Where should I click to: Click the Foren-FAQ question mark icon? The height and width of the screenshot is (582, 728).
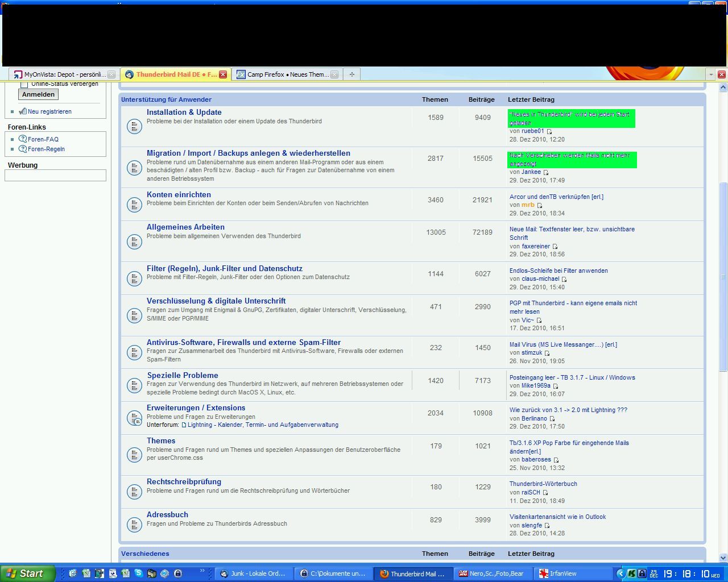point(23,139)
